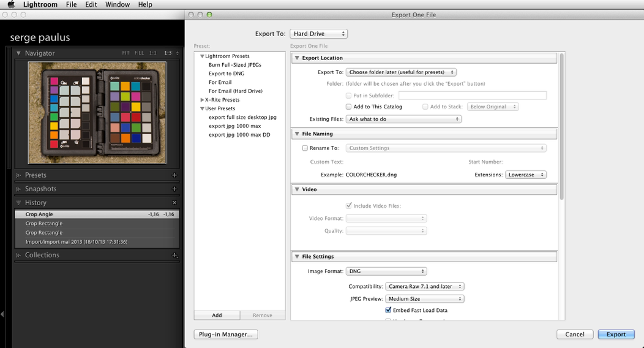This screenshot has height=348, width=644.
Task: Add a new snapshot with the plus icon
Action: pos(174,189)
